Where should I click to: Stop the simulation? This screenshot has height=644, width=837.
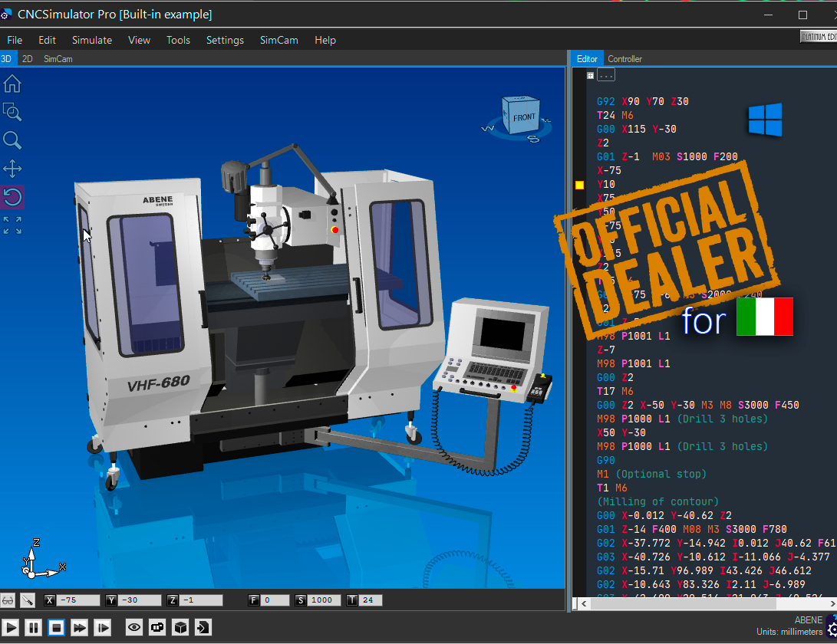(x=56, y=627)
